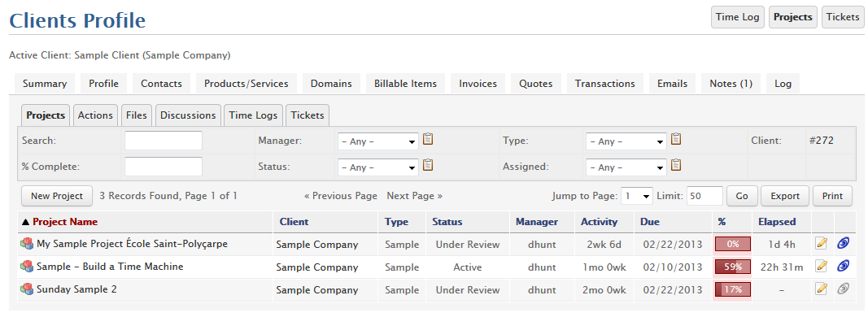Open the Jump to Page dropdown
868x317 pixels.
point(637,196)
